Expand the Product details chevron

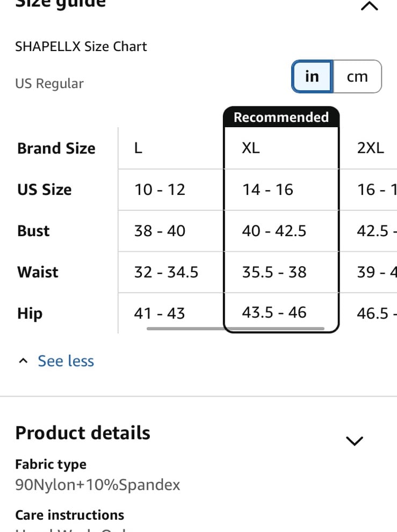click(354, 441)
